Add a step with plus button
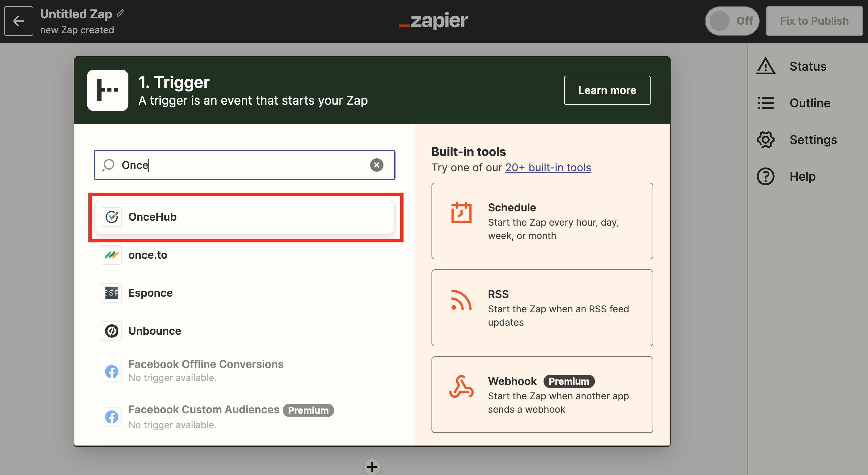This screenshot has width=868, height=475. tap(372, 467)
